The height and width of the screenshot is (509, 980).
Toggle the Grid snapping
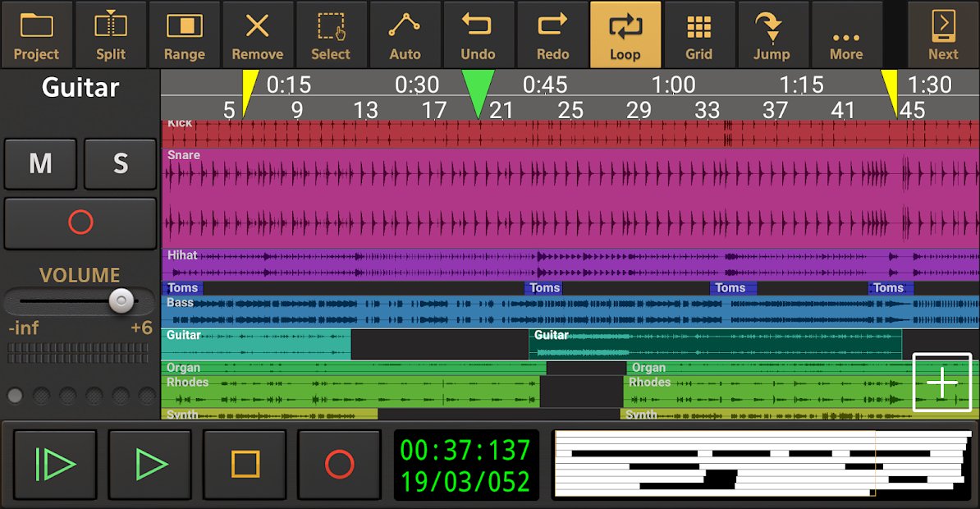[x=699, y=33]
